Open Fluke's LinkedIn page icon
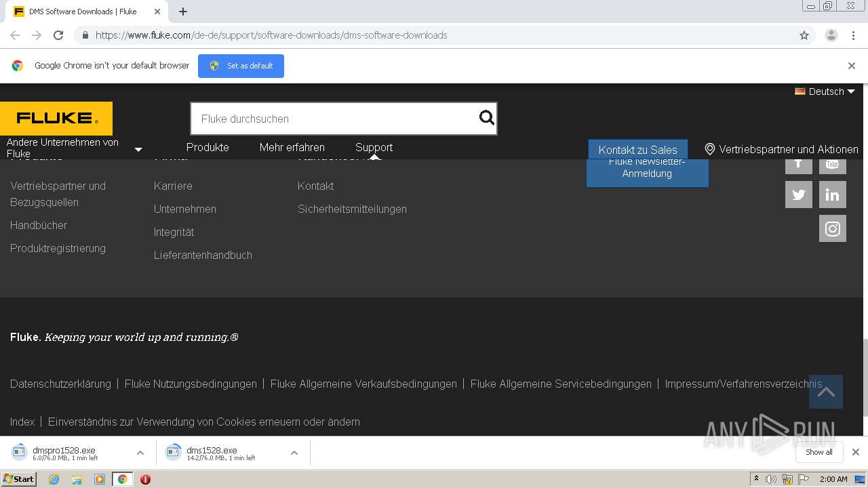This screenshot has height=488, width=868. pos(833,195)
